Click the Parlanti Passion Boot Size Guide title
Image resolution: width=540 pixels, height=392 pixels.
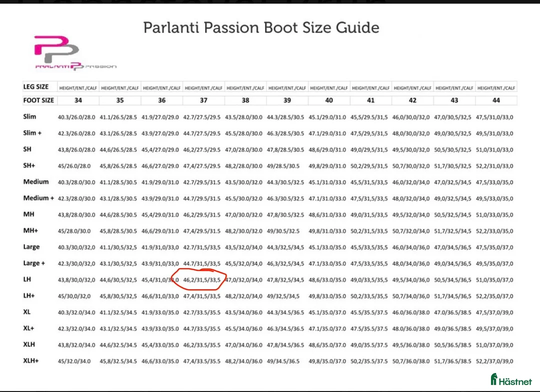click(x=261, y=27)
